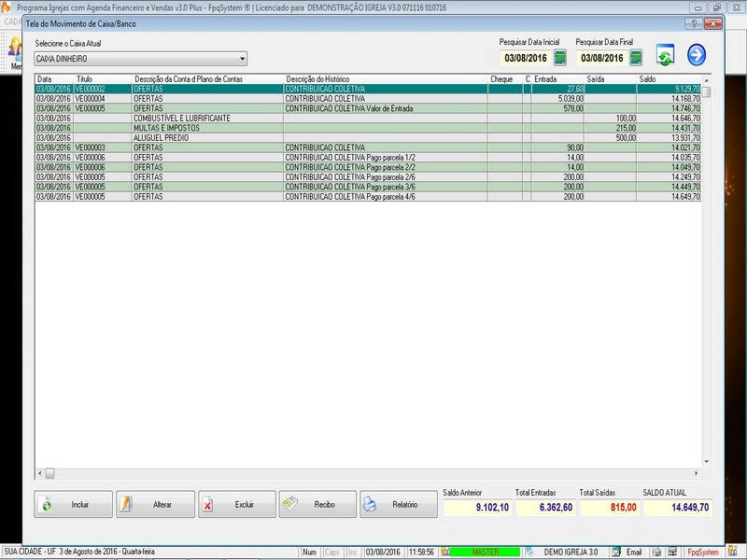Image resolution: width=747 pixels, height=560 pixels.
Task: Click the vertical scrollbar up arrow
Action: (x=707, y=80)
